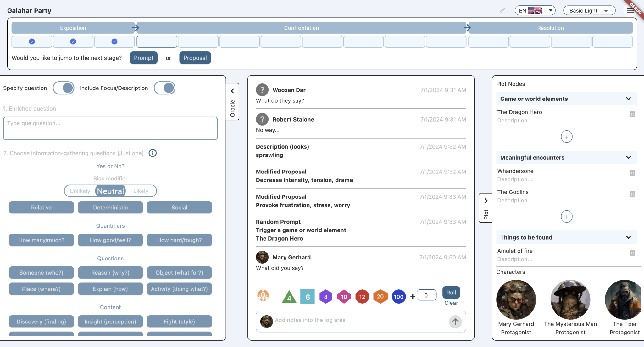Focus the enriched question text field
The width and height of the screenshot is (644, 347).
point(110,128)
